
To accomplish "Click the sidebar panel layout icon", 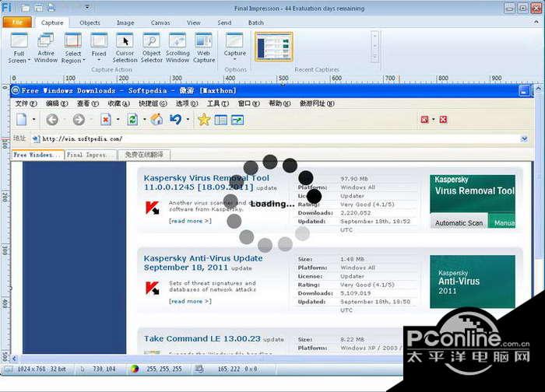I will click(x=220, y=120).
